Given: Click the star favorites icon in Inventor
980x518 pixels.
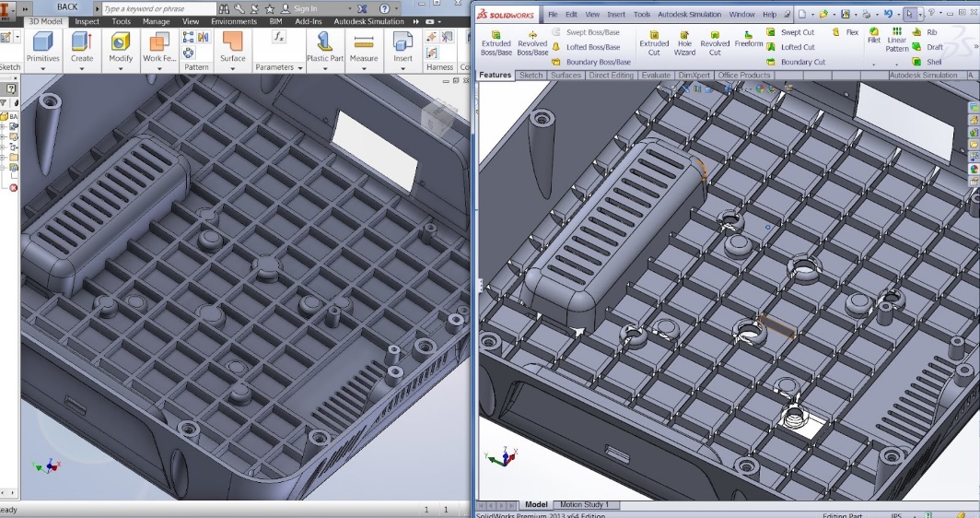Looking at the screenshot, I should click(269, 9).
